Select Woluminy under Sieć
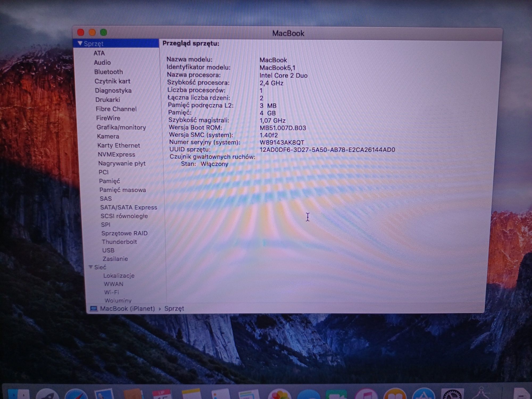 click(118, 300)
